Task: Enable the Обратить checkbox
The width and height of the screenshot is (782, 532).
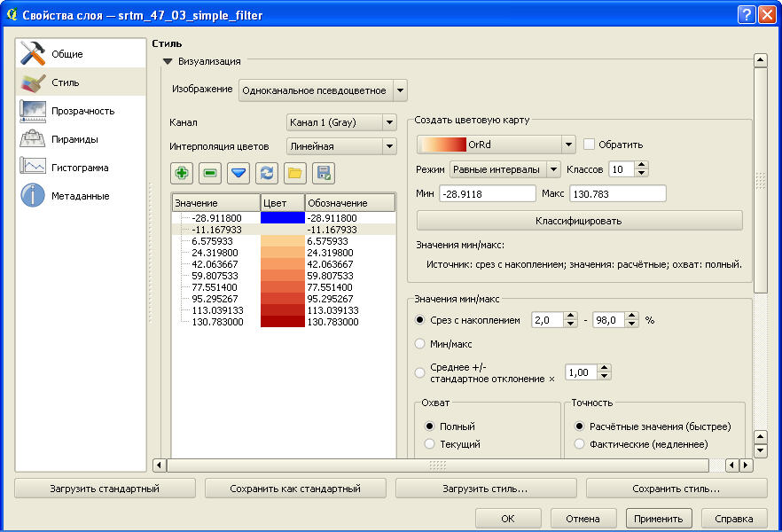Action: point(590,145)
